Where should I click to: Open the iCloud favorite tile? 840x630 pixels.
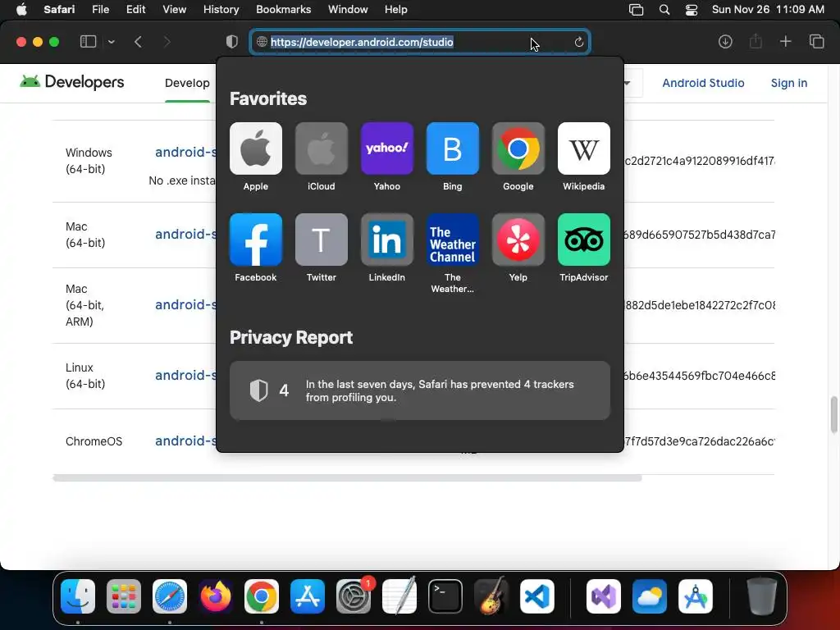pos(321,148)
